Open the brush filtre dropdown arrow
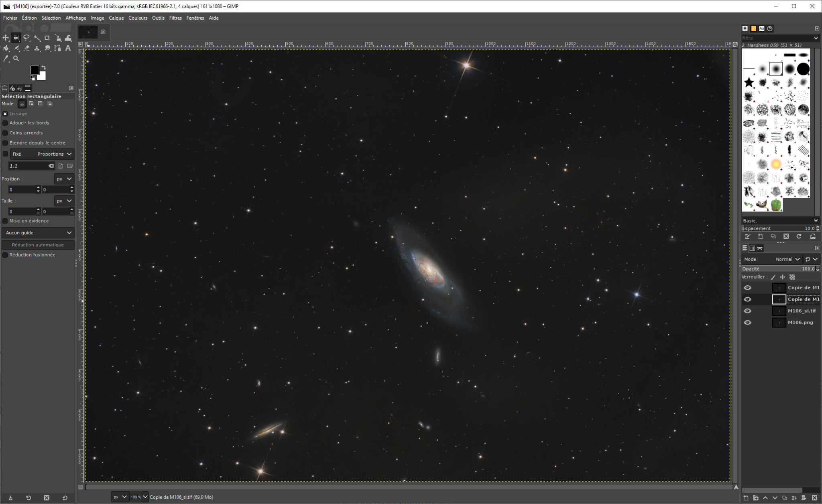Screen dimensions: 822x504 (816, 38)
